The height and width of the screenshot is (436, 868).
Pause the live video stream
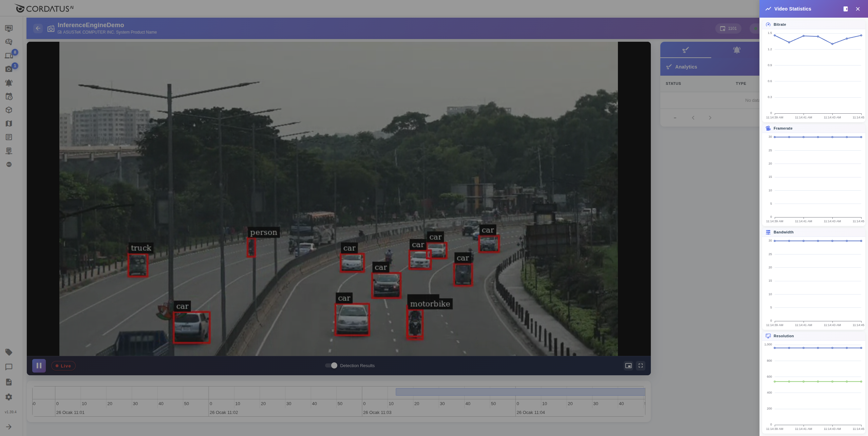(x=39, y=365)
